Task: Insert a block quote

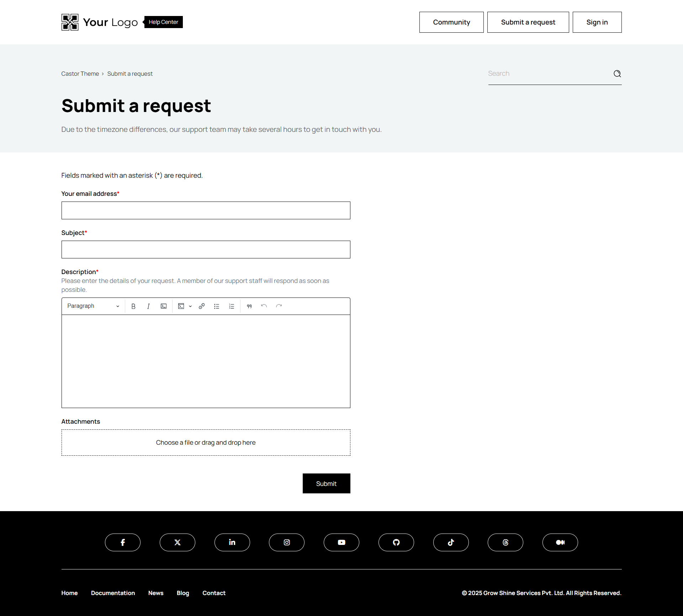Action: coord(249,306)
